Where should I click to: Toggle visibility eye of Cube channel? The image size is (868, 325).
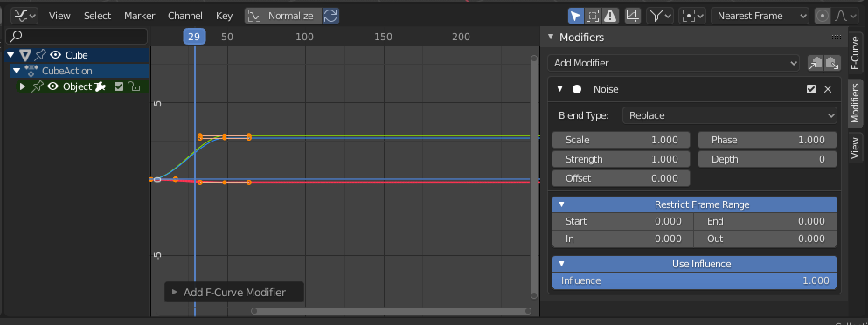point(55,55)
